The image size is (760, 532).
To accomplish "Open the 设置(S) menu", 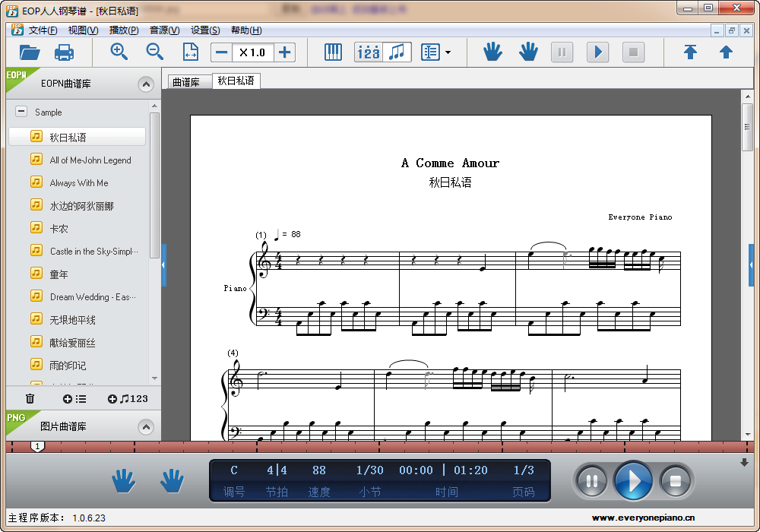I will [205, 30].
